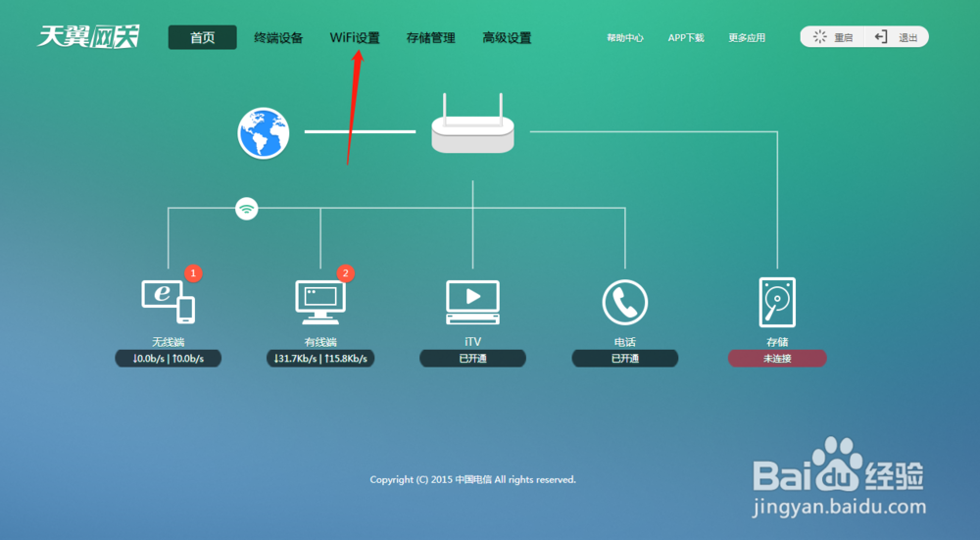The height and width of the screenshot is (540, 980).
Task: Click the 电话 phone icon
Action: point(625,303)
